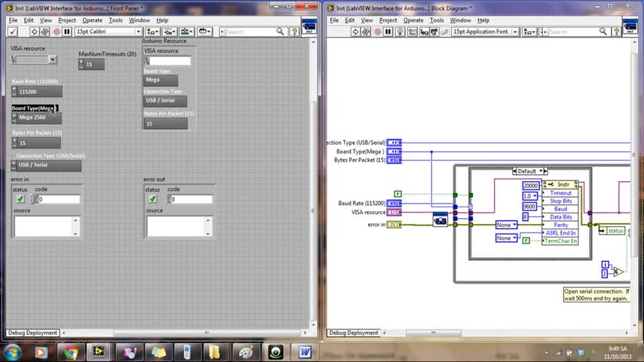
Task: Click VI connector icon in Front Panel corner
Action: coord(309,26)
